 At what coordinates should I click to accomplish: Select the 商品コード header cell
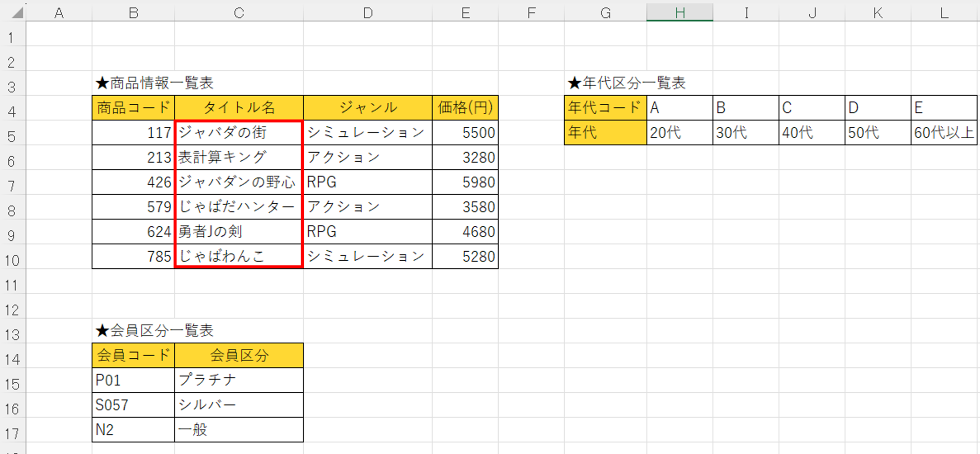click(133, 108)
